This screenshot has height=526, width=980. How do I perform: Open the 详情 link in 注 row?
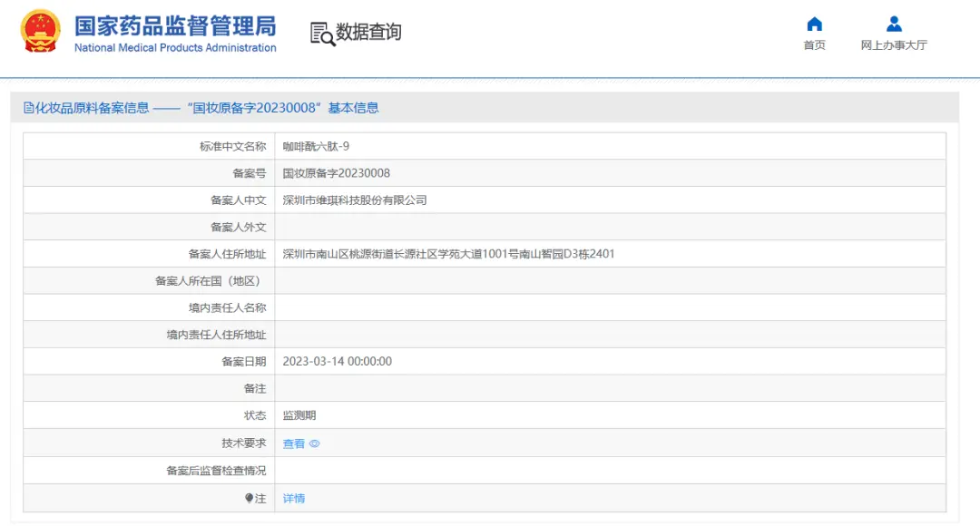(x=294, y=499)
